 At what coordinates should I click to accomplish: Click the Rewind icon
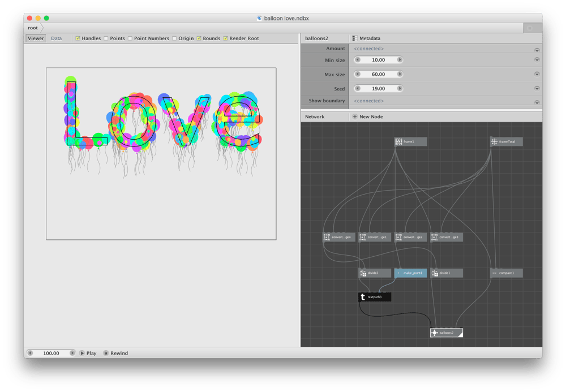[x=106, y=353]
